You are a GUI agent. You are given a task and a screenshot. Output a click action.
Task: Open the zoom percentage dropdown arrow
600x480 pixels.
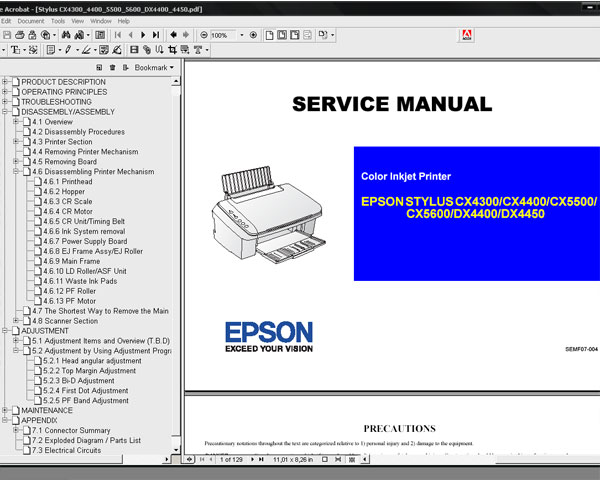pyautogui.click(x=241, y=35)
